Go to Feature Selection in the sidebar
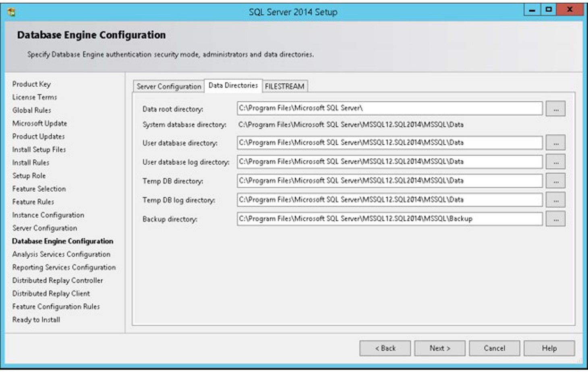The width and height of the screenshot is (588, 372). 39,189
